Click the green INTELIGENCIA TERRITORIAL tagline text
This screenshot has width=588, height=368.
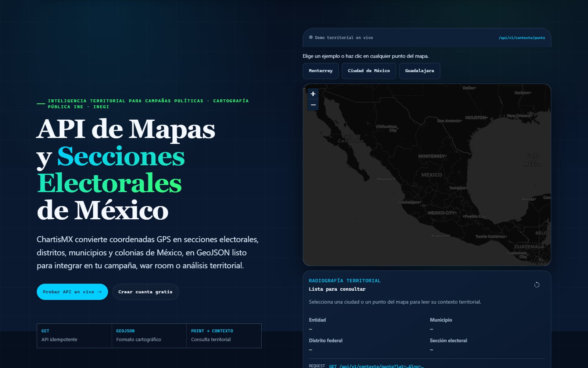[x=148, y=103]
